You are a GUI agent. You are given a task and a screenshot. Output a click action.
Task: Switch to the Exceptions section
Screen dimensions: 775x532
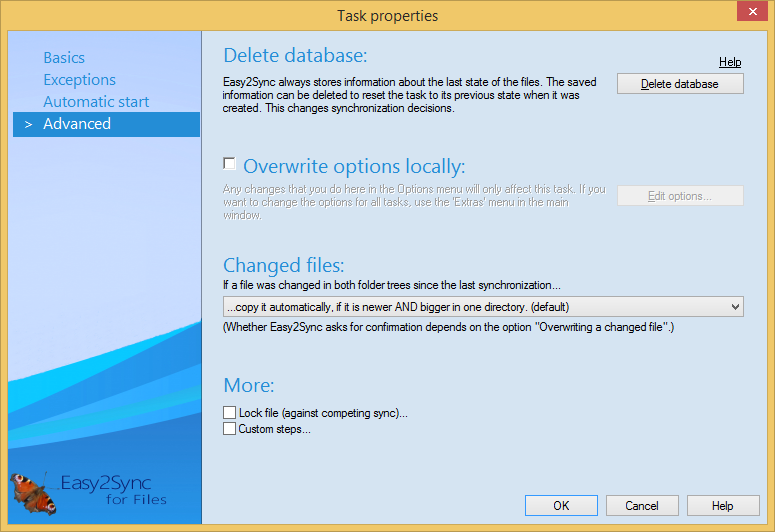[x=79, y=80]
